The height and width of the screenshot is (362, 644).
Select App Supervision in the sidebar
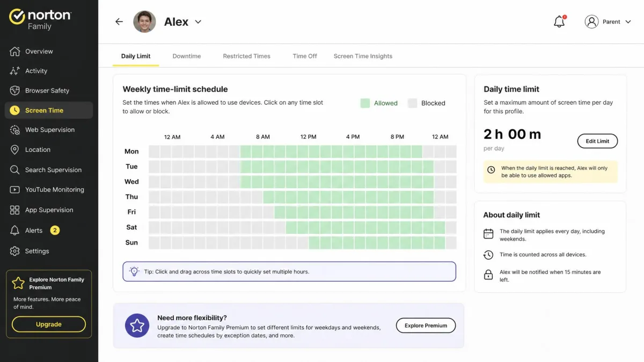[x=49, y=210]
